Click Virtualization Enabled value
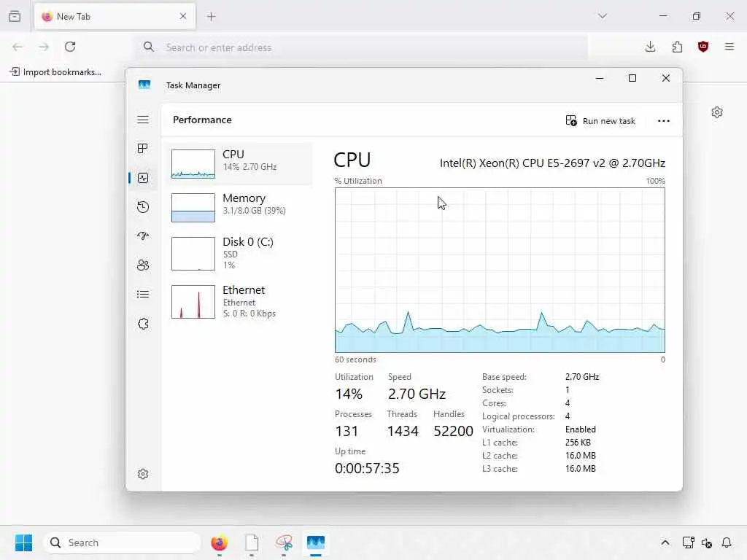747x560 pixels. click(580, 429)
